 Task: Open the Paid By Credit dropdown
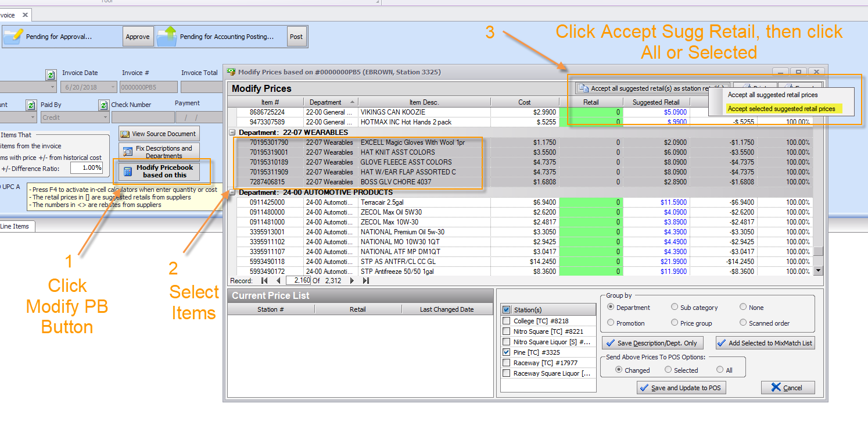tap(105, 117)
